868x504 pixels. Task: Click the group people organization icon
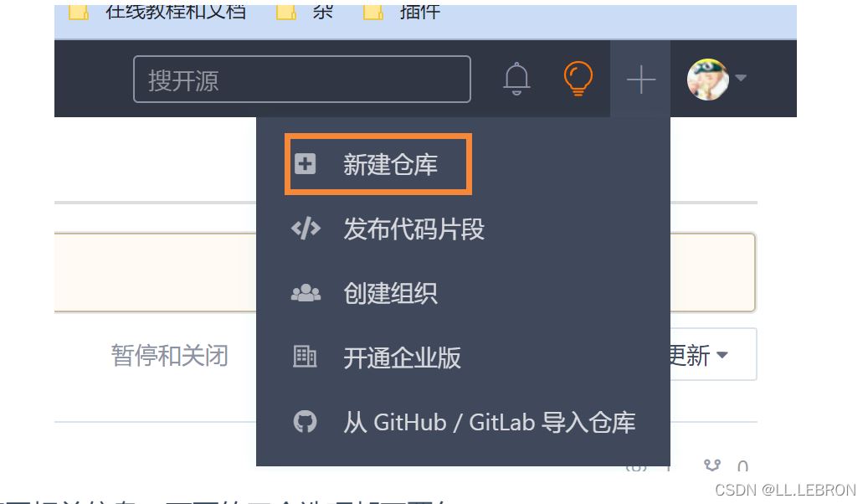point(306,293)
